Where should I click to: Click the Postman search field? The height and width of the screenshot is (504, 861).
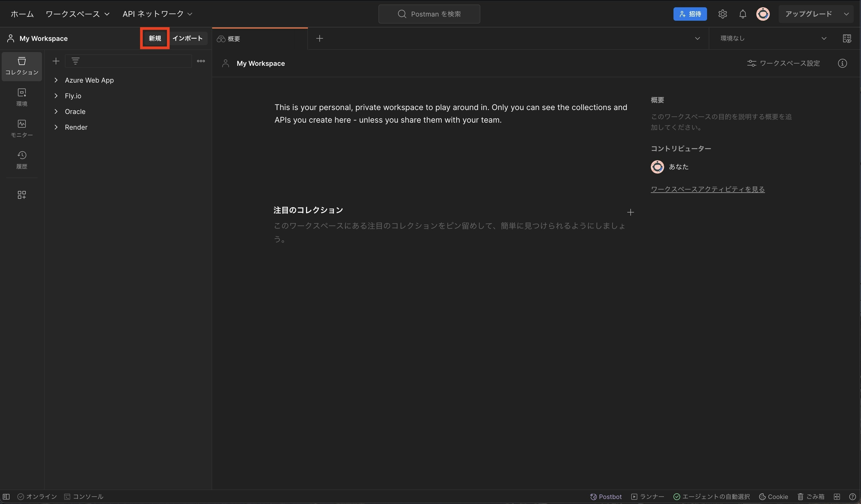429,14
